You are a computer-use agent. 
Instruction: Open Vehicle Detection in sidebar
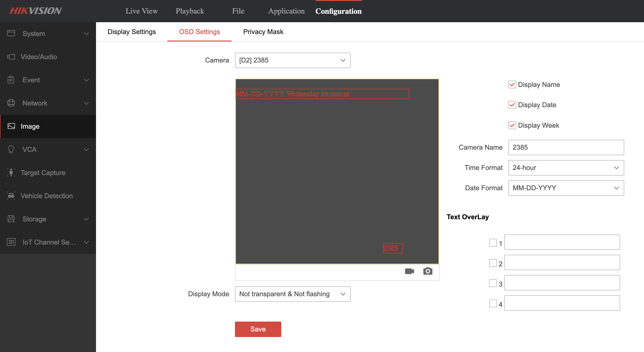(x=47, y=196)
